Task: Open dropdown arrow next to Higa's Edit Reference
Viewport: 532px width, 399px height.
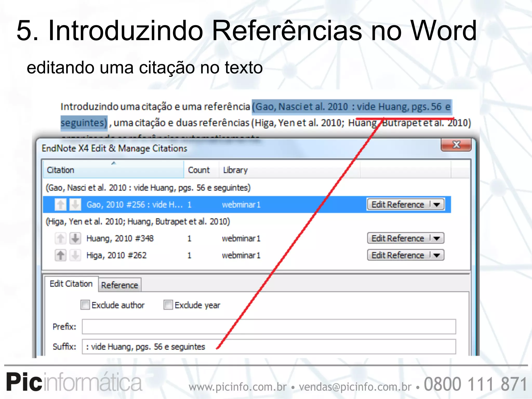Action: (x=437, y=255)
